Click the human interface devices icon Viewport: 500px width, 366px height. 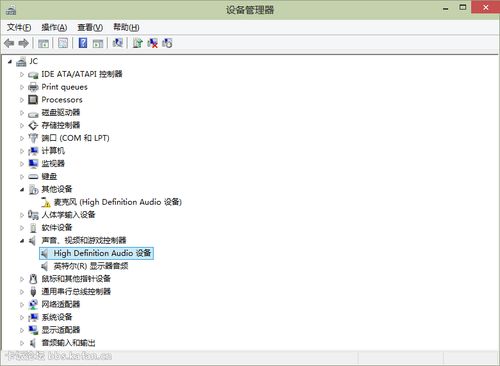33,215
